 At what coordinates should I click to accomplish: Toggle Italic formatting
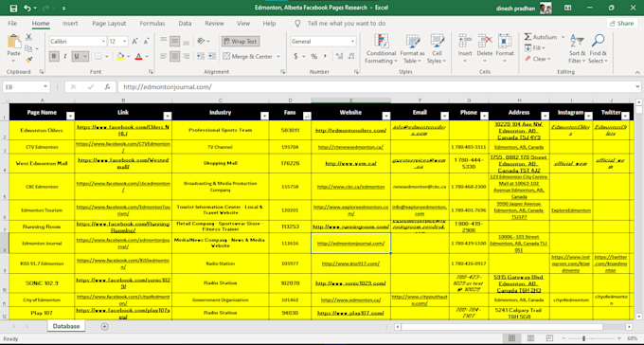(65, 56)
